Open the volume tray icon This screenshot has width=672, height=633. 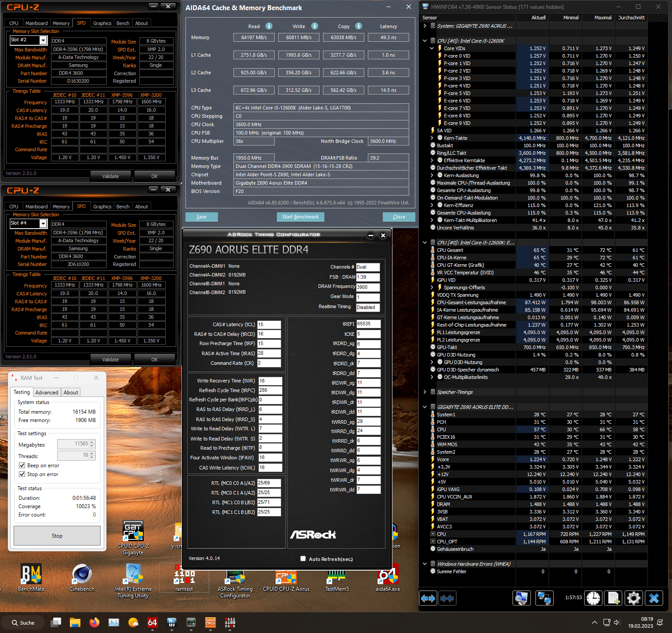(x=617, y=622)
